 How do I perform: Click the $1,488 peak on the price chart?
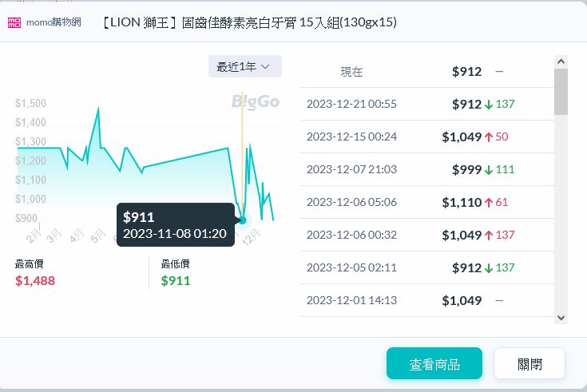98,108
